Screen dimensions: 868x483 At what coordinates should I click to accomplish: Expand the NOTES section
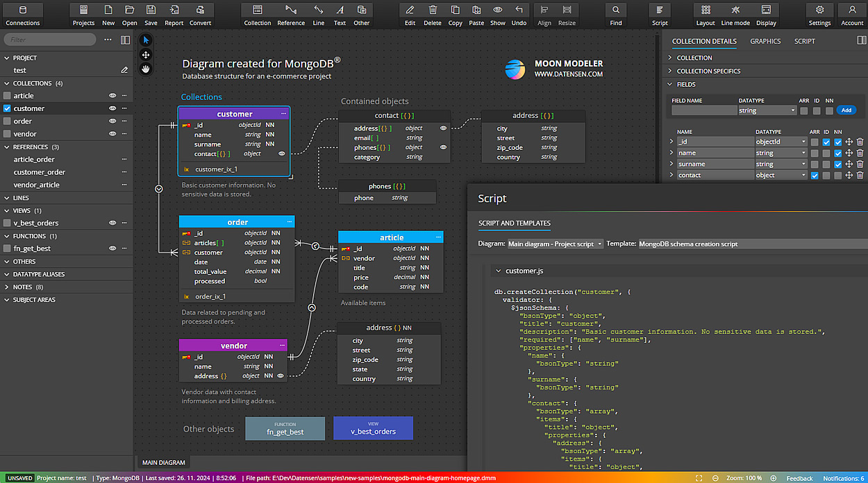click(x=7, y=287)
